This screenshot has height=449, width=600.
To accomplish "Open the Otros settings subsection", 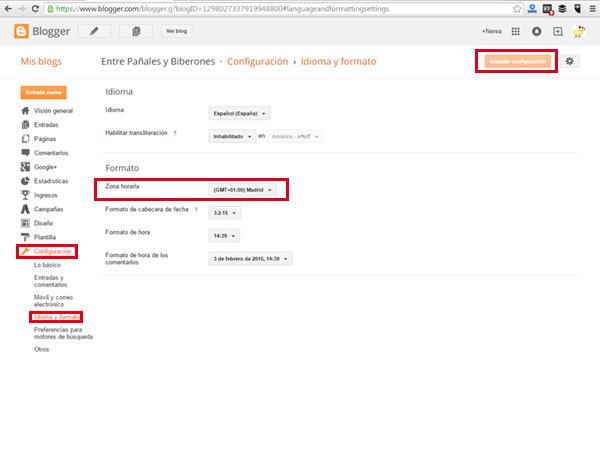I will coord(41,349).
